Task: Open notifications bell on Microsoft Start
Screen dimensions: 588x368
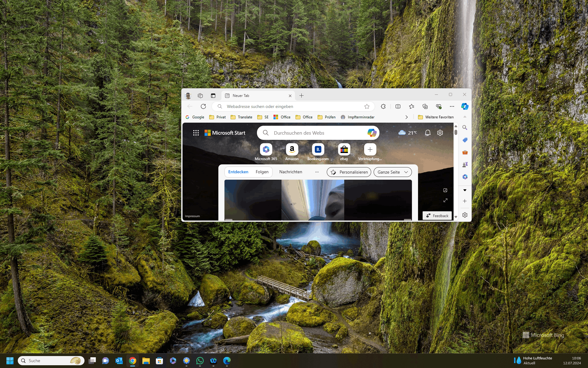Action: click(428, 133)
